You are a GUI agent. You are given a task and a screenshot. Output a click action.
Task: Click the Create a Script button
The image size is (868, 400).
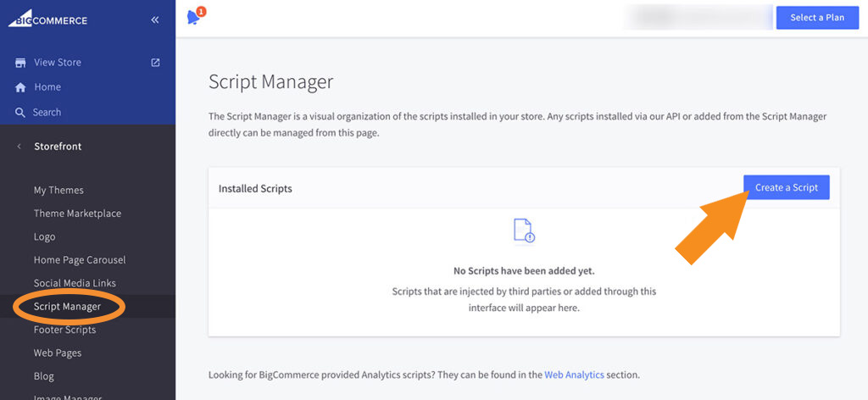click(786, 187)
